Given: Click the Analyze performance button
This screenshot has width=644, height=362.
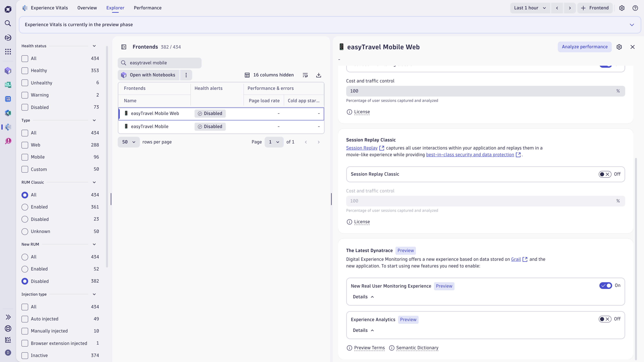Looking at the screenshot, I should [x=585, y=47].
